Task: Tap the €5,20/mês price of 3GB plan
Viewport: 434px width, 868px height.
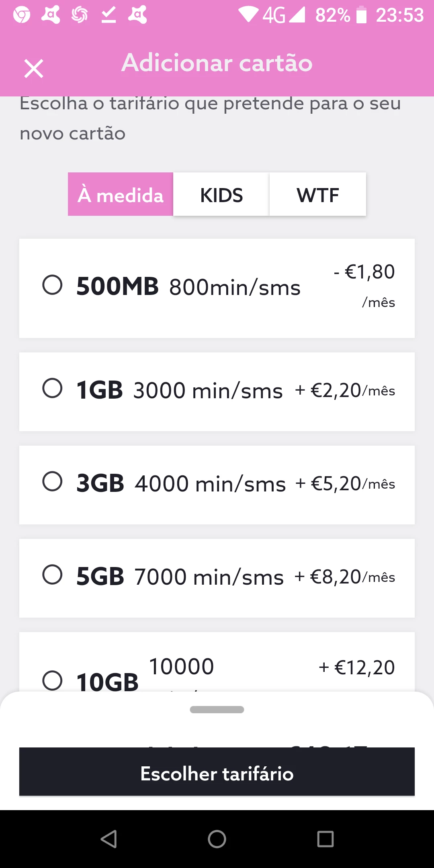Action: pos(346,484)
